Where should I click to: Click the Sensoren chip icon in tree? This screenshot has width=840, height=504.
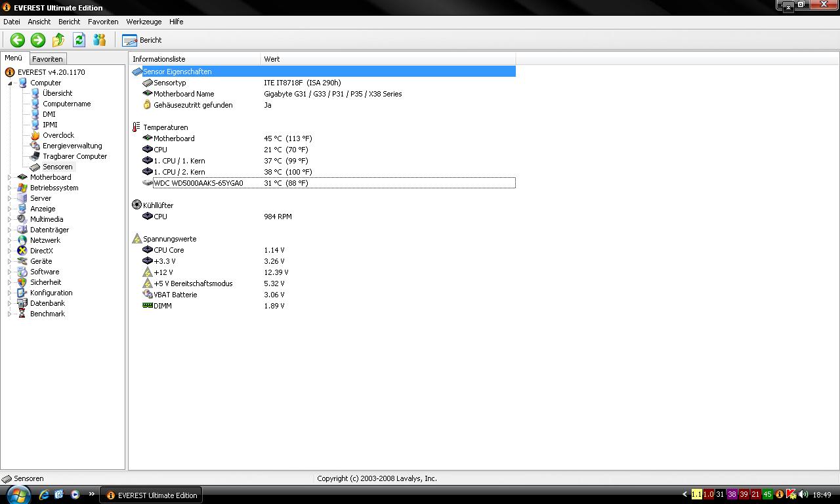(x=35, y=167)
